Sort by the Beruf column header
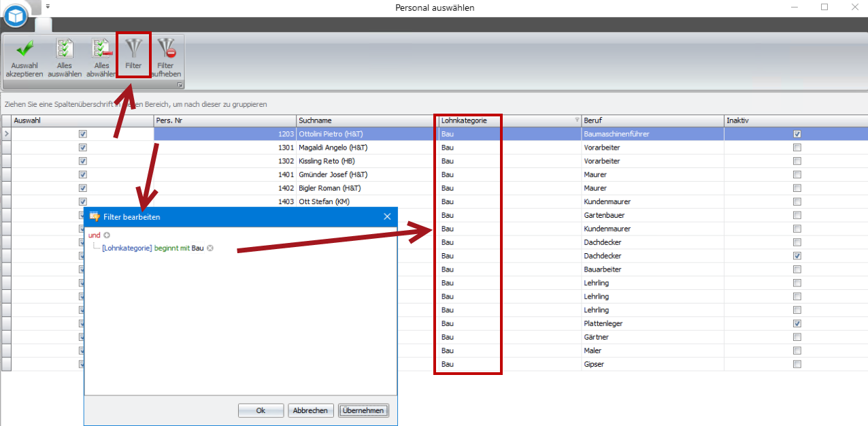Image resolution: width=868 pixels, height=426 pixels. click(652, 120)
